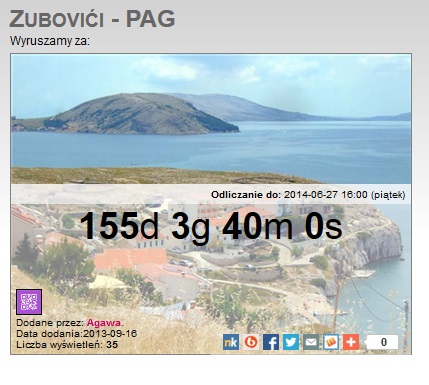Click the share counter showing 0
The image size is (429, 385).
coord(382,342)
